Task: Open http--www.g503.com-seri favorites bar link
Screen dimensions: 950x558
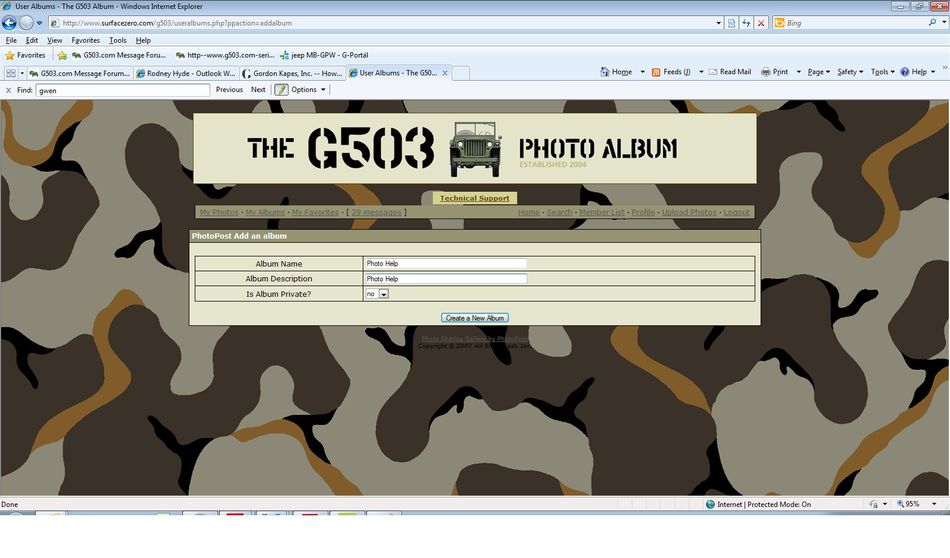Action: (x=225, y=55)
